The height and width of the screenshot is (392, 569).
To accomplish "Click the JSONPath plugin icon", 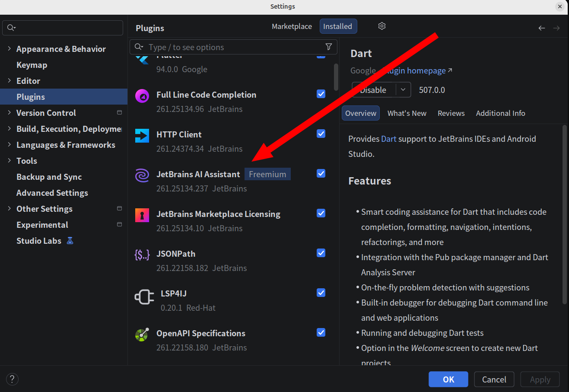I will (142, 255).
